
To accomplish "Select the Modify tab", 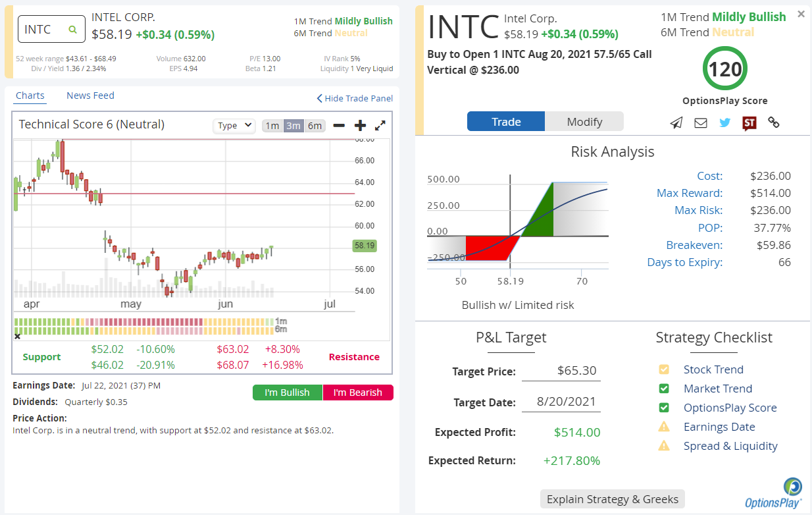I will [x=584, y=121].
